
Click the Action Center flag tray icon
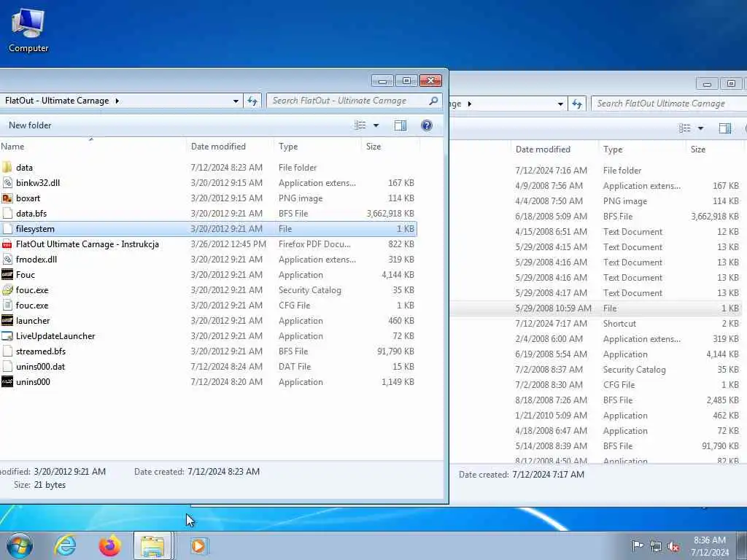[637, 545]
